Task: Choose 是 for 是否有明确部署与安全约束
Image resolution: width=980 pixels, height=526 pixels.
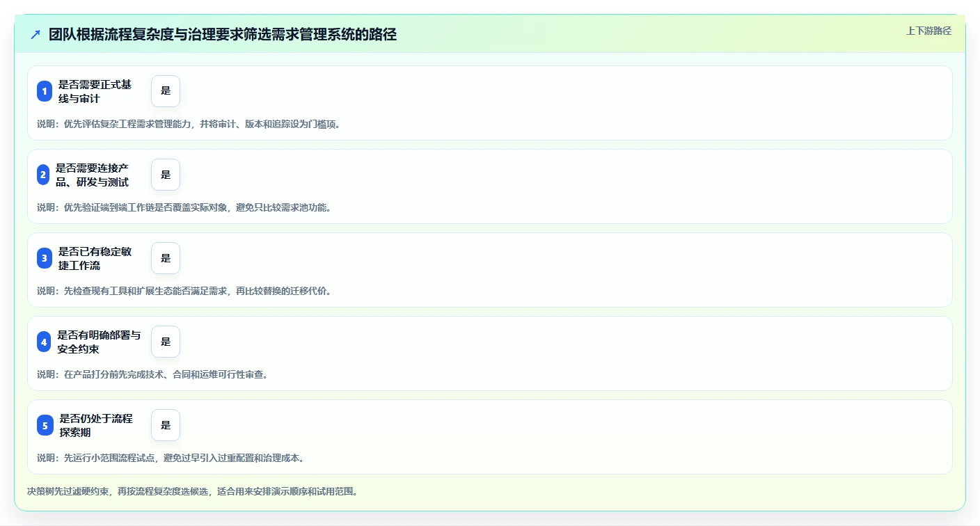Action: [x=166, y=342]
